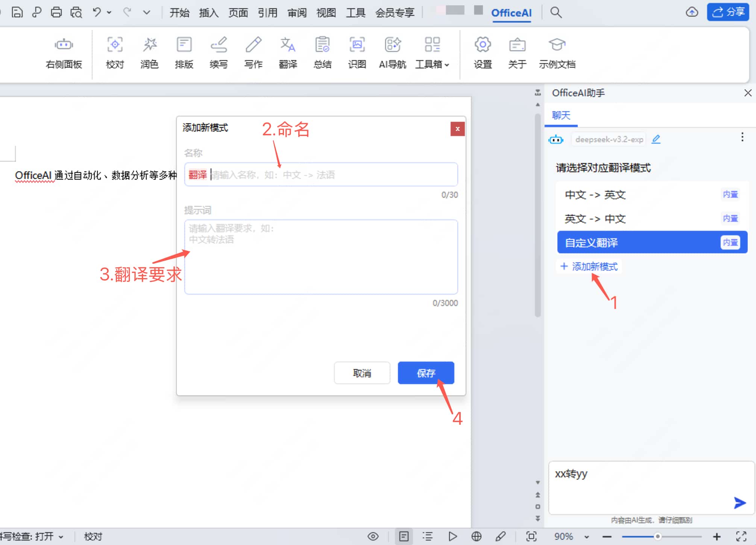Switch to the 插入 ribbon tab
The width and height of the screenshot is (756, 545).
[x=208, y=12]
